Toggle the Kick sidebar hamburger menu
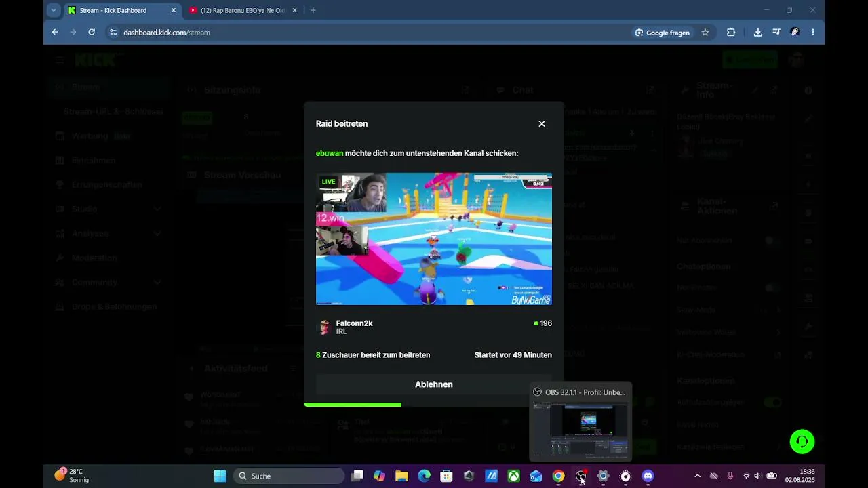The image size is (868, 488). pyautogui.click(x=60, y=60)
